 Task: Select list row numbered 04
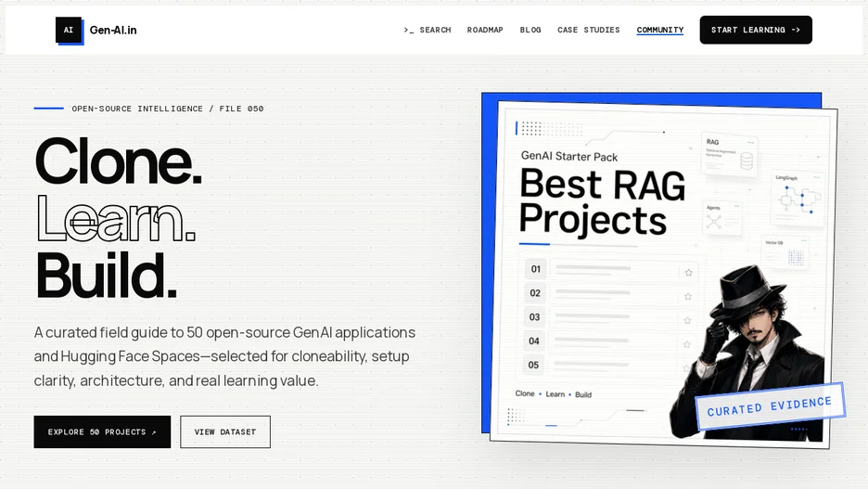609,341
